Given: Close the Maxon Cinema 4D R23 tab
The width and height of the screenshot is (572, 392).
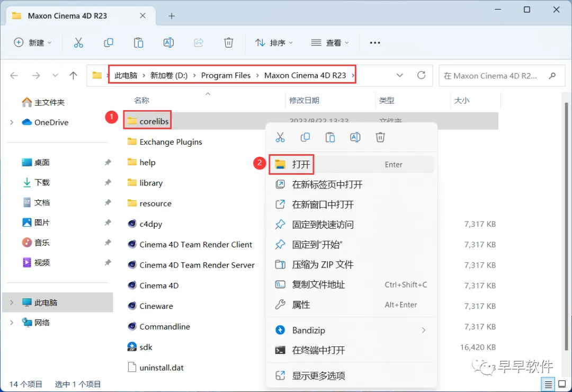Looking at the screenshot, I should [142, 16].
